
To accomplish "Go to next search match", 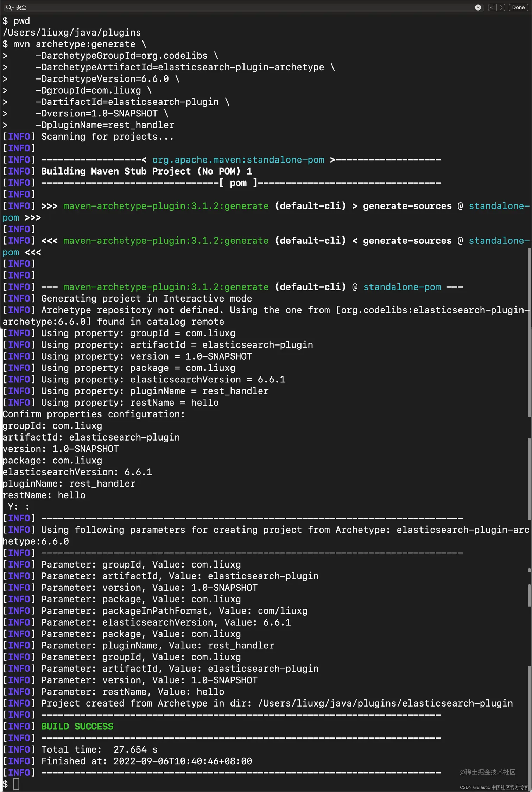I will click(501, 7).
